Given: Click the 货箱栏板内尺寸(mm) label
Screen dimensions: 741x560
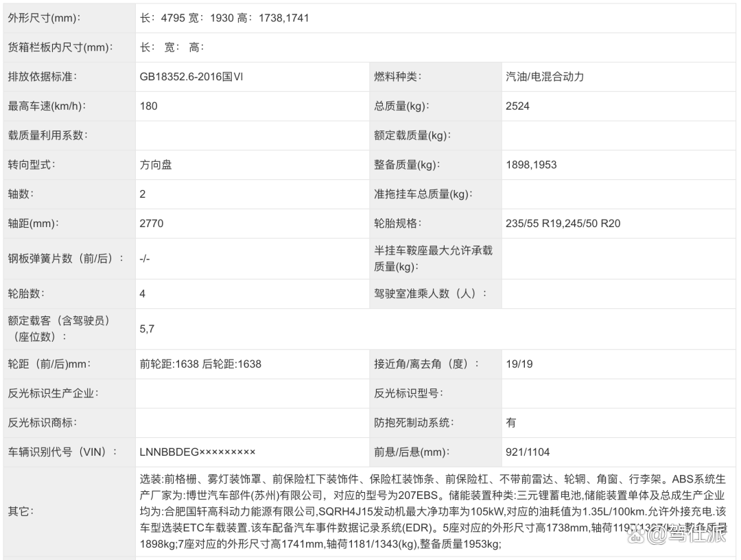Looking at the screenshot, I should (x=60, y=47).
